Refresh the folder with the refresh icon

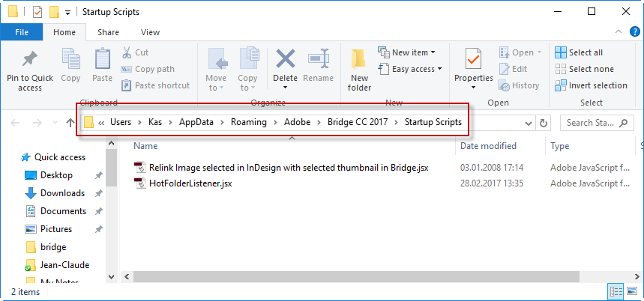[x=544, y=123]
